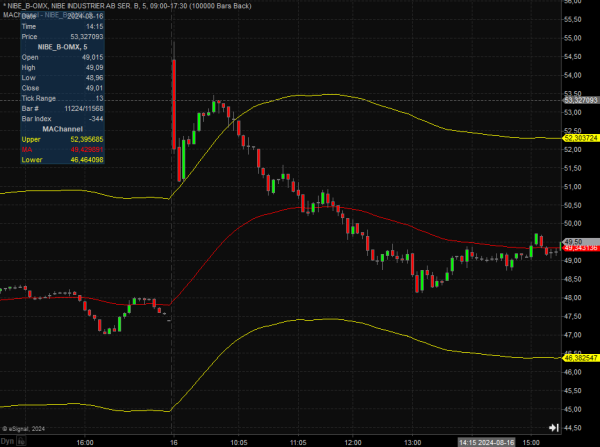Toggle the lock icon next to Dyn
Image resolution: width=600 pixels, height=447 pixels.
point(21,441)
